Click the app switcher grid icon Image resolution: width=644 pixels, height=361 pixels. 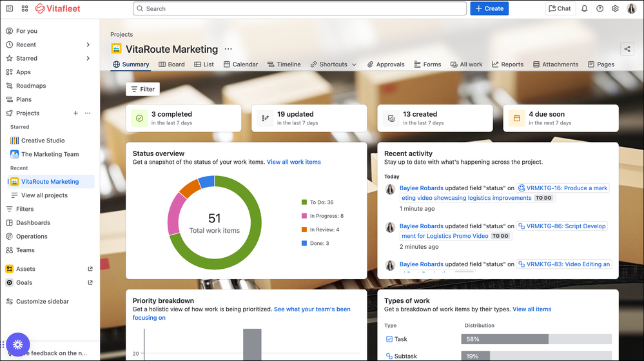click(x=24, y=8)
